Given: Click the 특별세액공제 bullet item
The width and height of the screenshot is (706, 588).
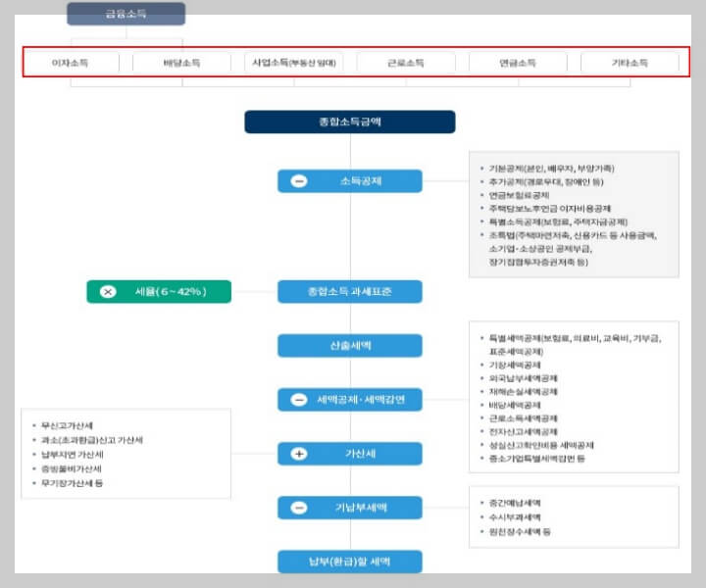Looking at the screenshot, I should [576, 345].
